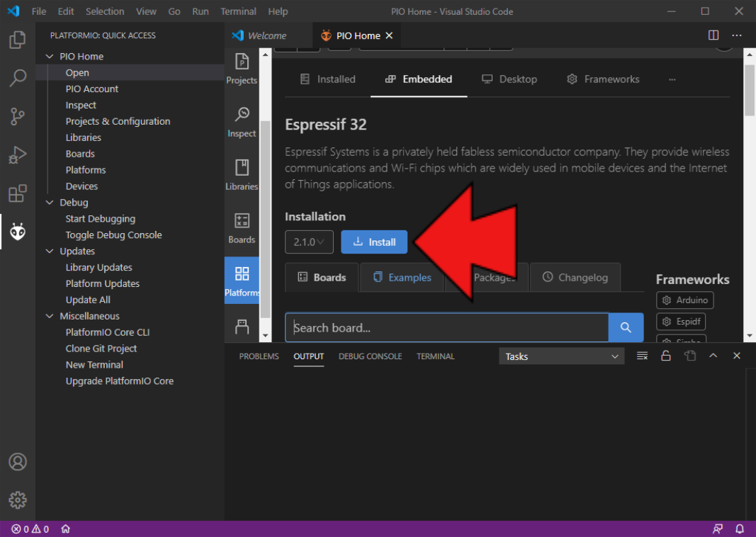This screenshot has width=756, height=537.
Task: Click the PlatformIO Home icon in status bar
Action: click(x=65, y=529)
